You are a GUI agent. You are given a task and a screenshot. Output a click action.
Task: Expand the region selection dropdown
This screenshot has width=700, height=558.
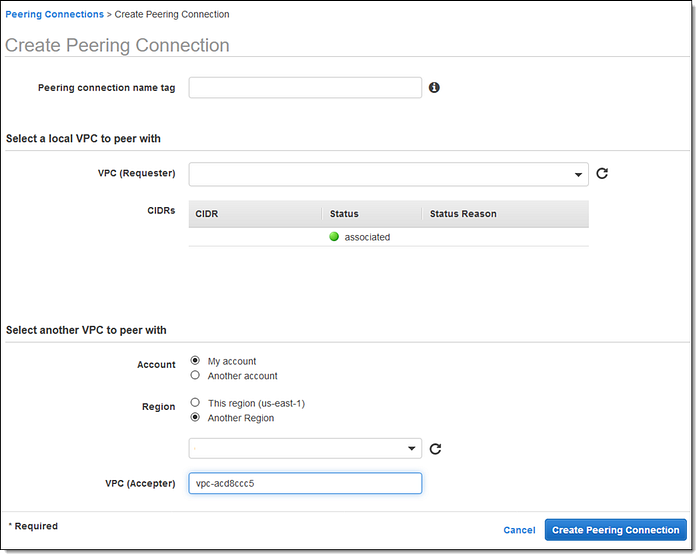pyautogui.click(x=305, y=448)
